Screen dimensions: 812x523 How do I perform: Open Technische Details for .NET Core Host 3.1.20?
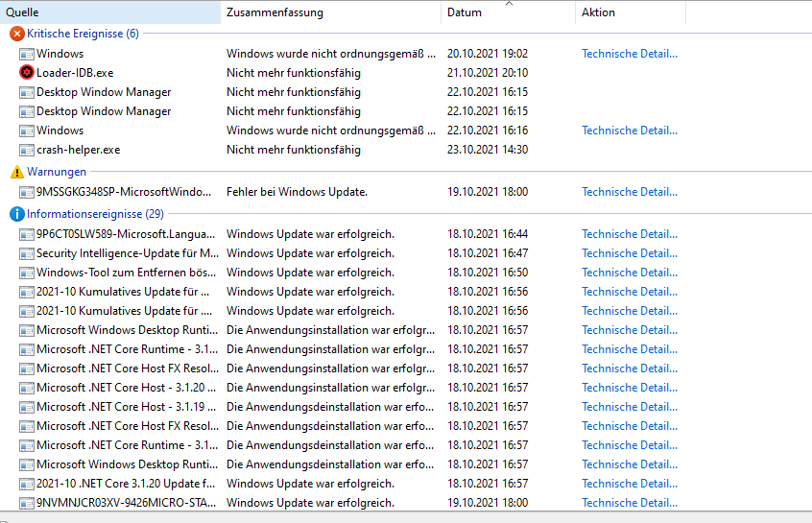coord(630,388)
